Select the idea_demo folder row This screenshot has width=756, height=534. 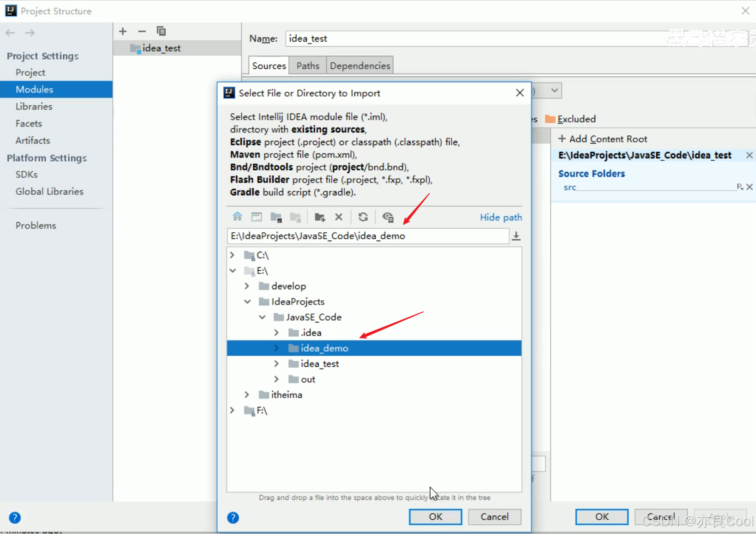[374, 348]
